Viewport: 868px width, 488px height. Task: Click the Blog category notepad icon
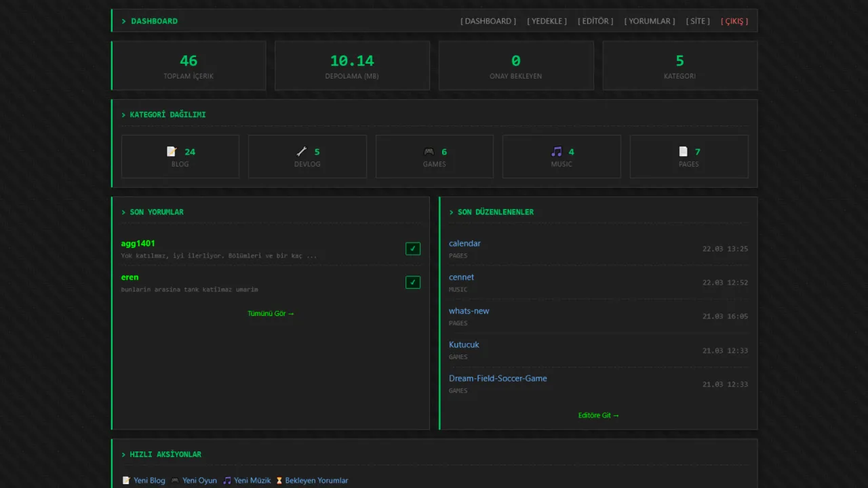tap(172, 152)
